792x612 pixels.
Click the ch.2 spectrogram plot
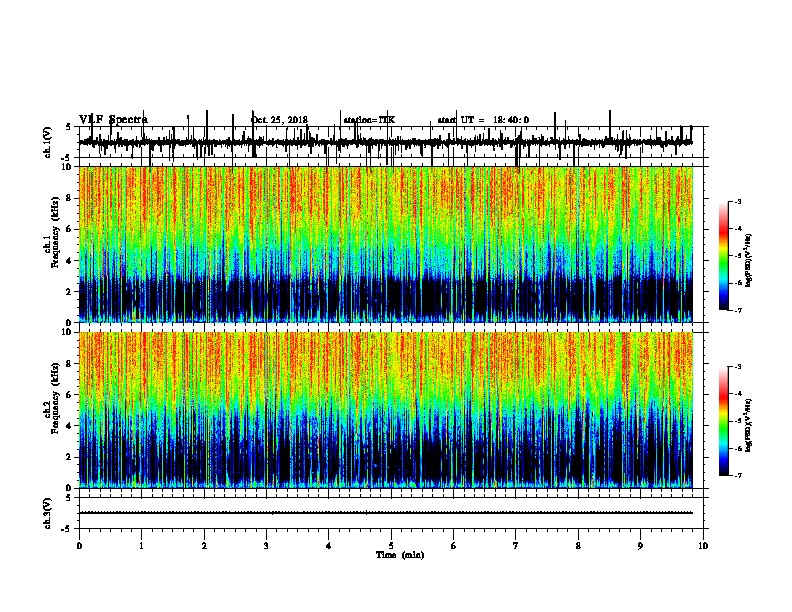click(x=386, y=410)
